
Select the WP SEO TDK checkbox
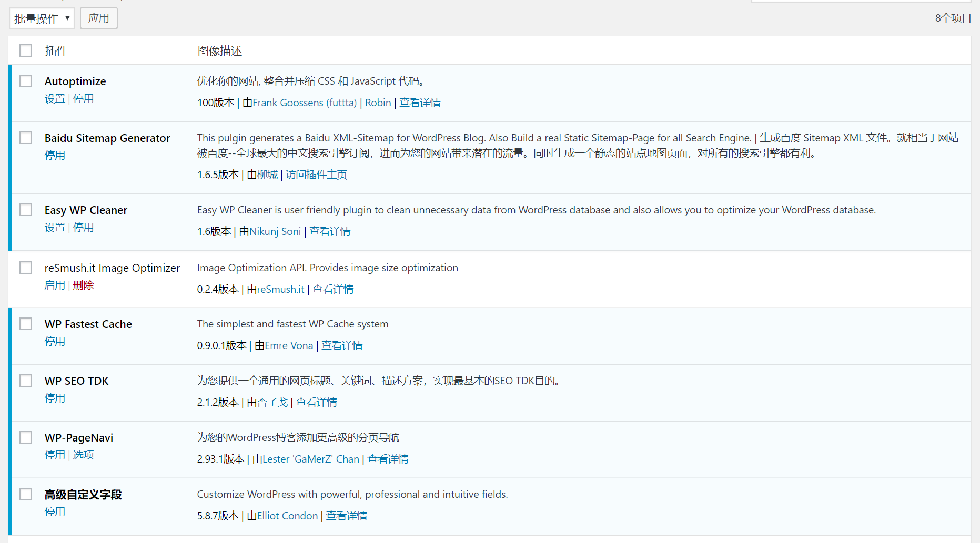(x=26, y=381)
